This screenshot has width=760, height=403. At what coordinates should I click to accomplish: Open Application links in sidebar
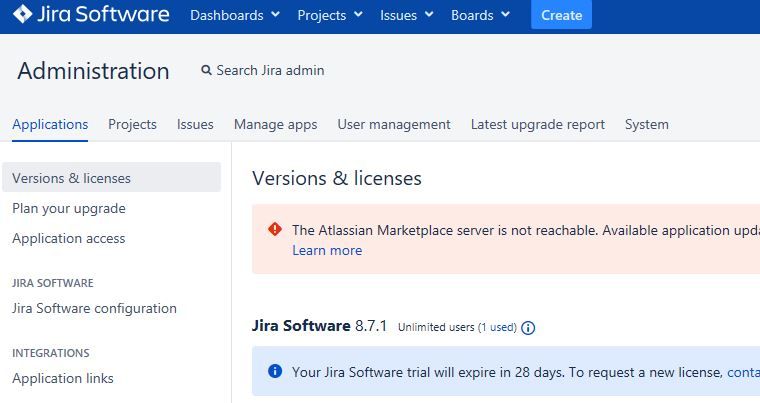[x=63, y=378]
